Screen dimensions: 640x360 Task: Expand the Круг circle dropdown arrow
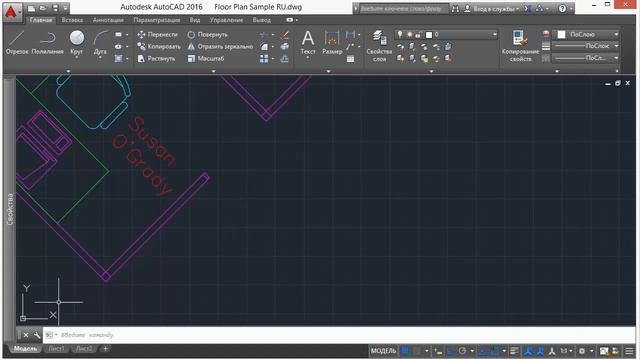tap(76, 58)
